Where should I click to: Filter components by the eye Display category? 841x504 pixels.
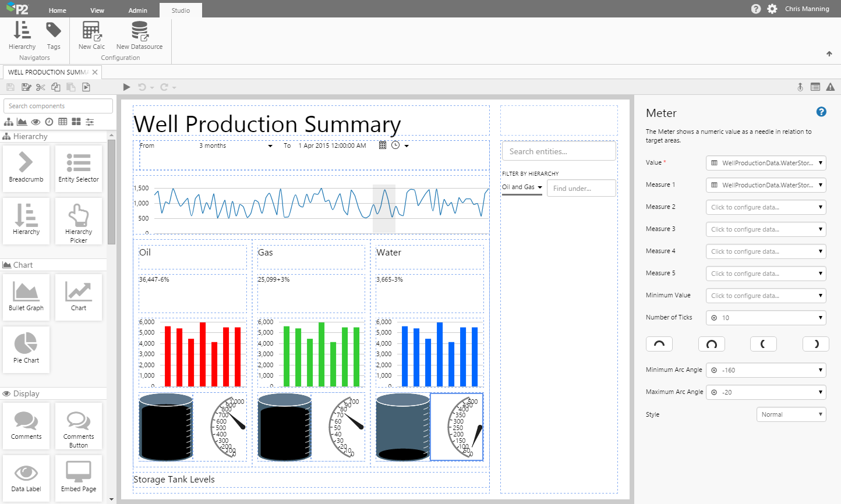[36, 122]
